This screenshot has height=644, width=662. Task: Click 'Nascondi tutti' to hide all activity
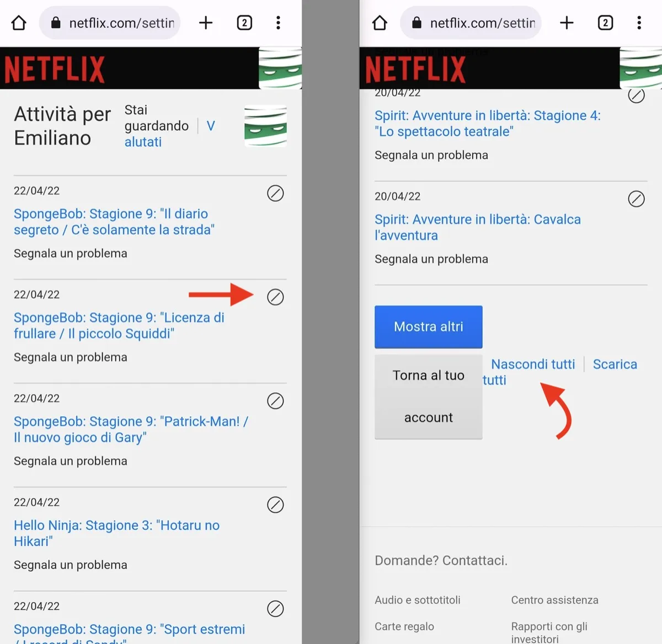532,364
